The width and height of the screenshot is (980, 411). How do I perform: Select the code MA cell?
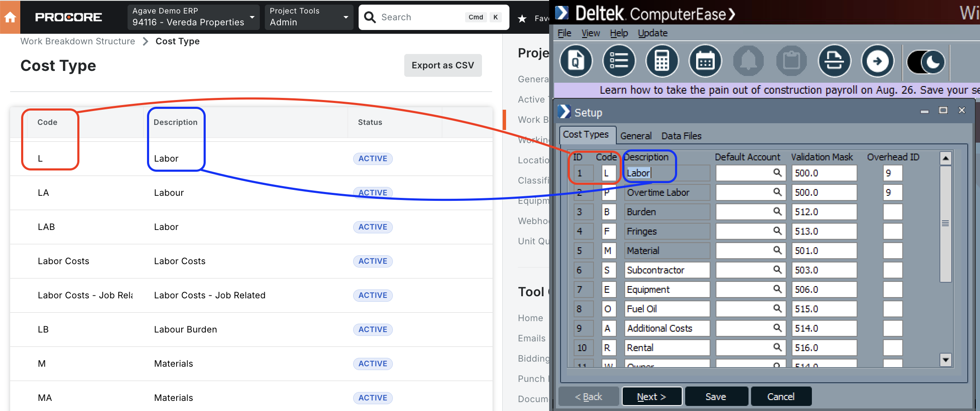[45, 398]
